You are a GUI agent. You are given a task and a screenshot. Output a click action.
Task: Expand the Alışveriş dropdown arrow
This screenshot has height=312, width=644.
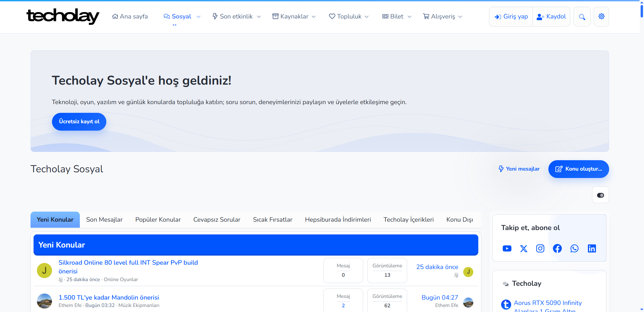point(460,17)
